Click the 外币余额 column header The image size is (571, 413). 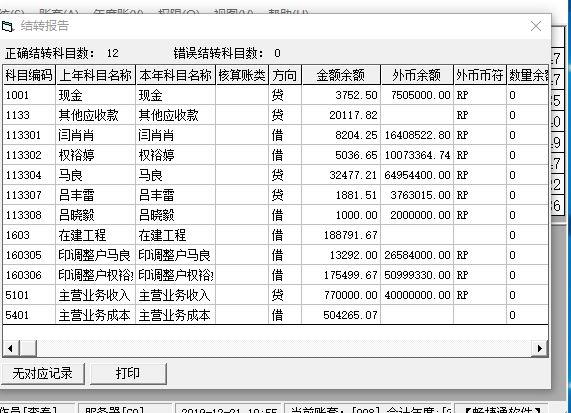[x=417, y=75]
